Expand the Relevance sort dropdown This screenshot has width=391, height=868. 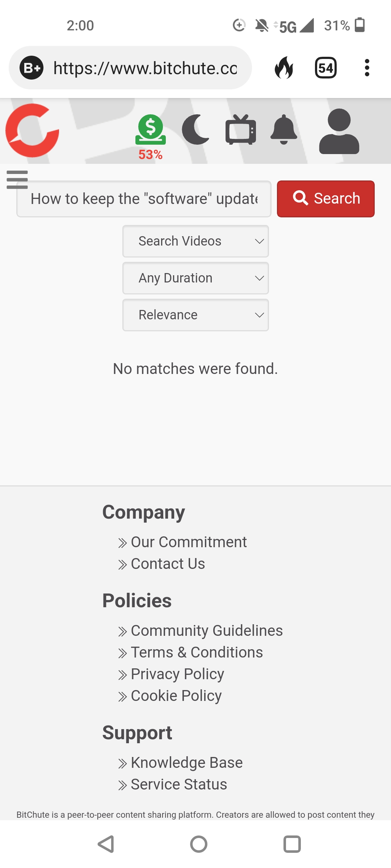pos(195,315)
